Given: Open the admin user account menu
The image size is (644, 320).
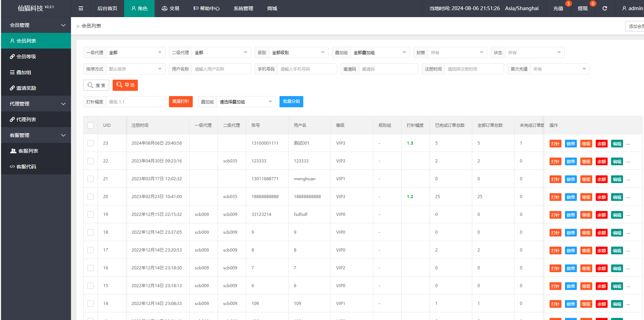Looking at the screenshot, I should click(x=632, y=8).
